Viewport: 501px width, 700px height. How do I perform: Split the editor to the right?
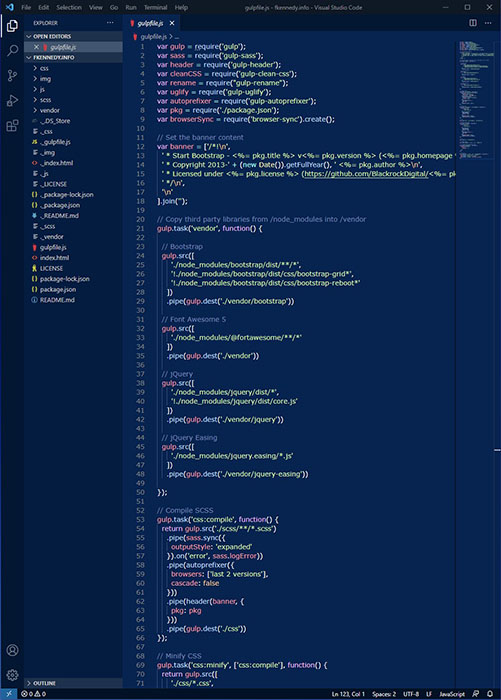(473, 23)
